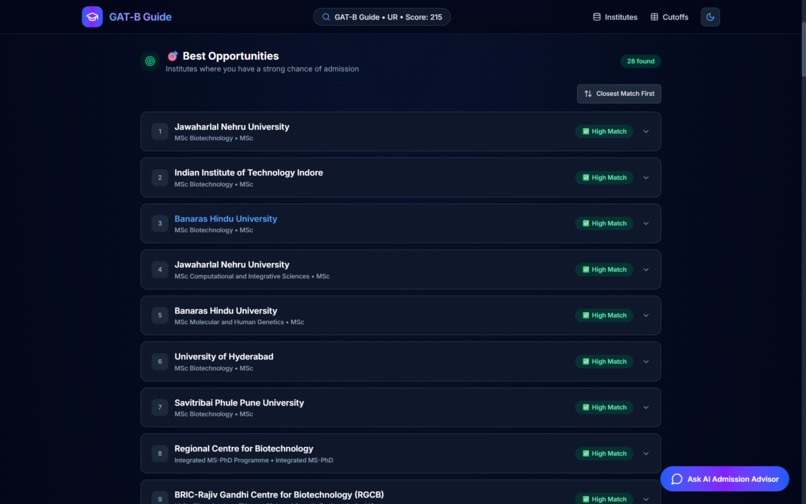Image resolution: width=806 pixels, height=504 pixels.
Task: Click the dart emoji before Best Opportunities
Action: (172, 56)
